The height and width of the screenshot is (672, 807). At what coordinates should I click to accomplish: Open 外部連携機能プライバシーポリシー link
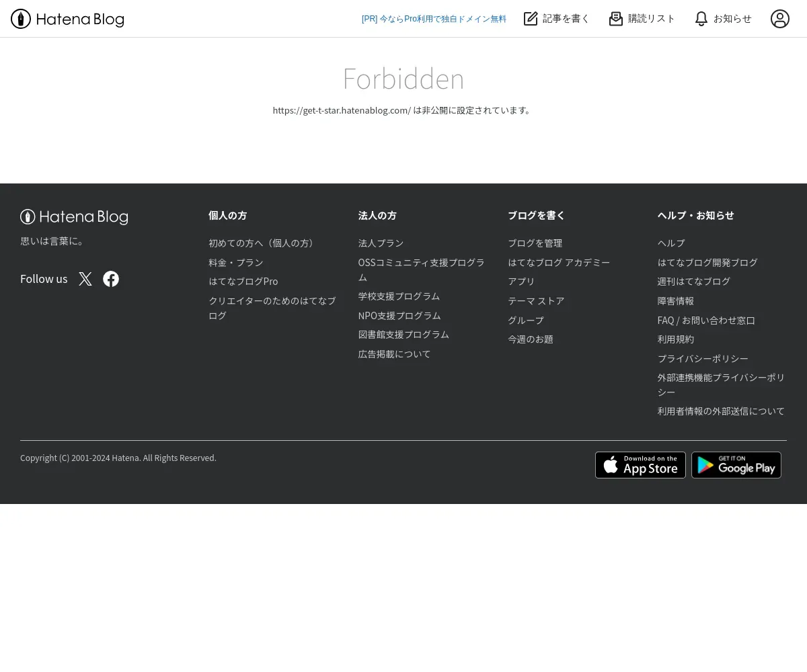(722, 385)
